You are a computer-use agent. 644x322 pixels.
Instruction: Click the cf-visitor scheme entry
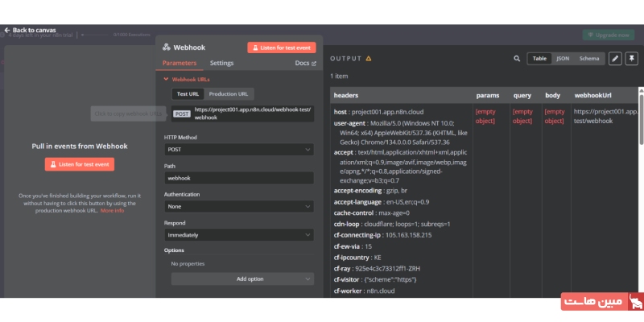[x=375, y=279]
